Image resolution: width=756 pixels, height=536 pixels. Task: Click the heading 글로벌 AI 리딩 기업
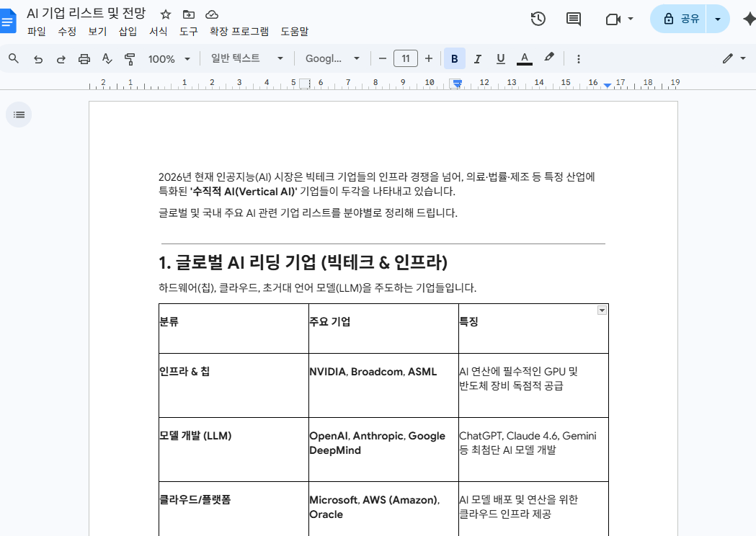(303, 262)
